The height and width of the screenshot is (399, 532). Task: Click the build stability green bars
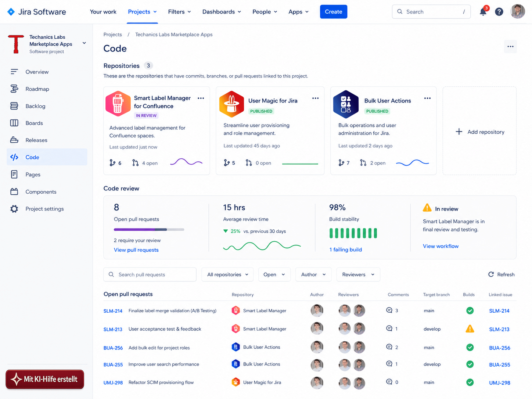click(353, 233)
